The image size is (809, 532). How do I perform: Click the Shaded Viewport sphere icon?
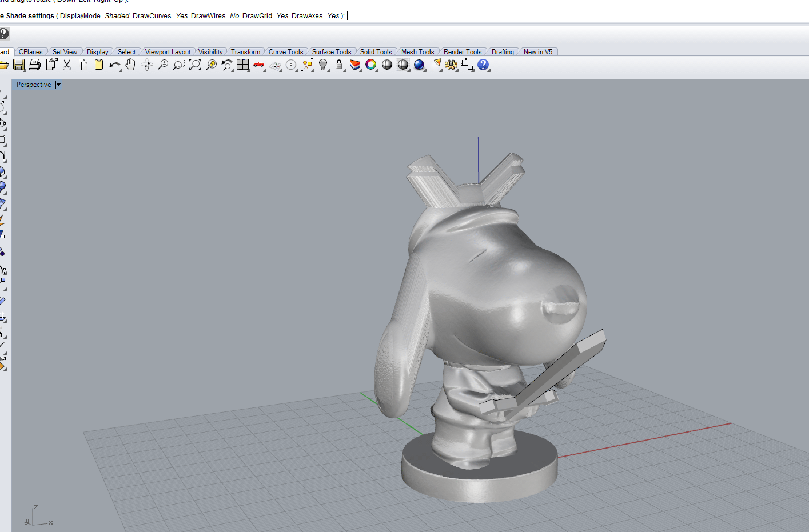[x=387, y=65]
